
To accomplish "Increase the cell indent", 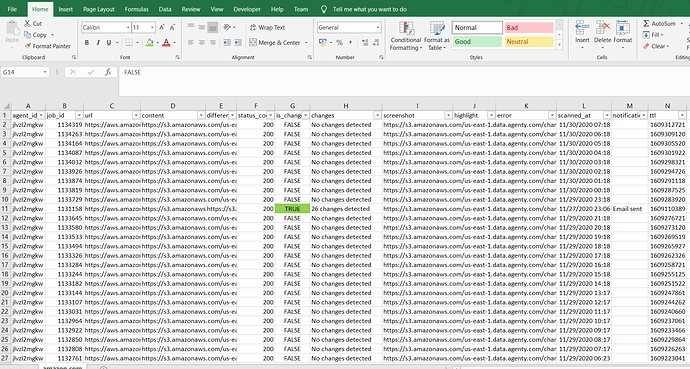I will click(x=238, y=43).
